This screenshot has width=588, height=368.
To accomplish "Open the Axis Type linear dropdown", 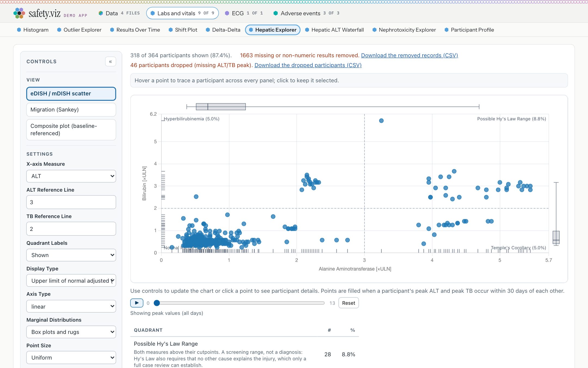I will pyautogui.click(x=71, y=306).
